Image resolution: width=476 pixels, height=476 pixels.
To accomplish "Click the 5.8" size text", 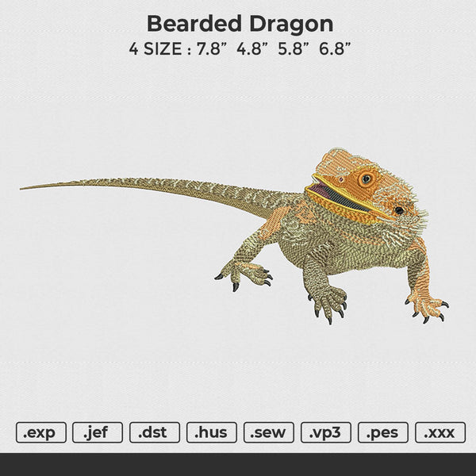I will pos(294,48).
